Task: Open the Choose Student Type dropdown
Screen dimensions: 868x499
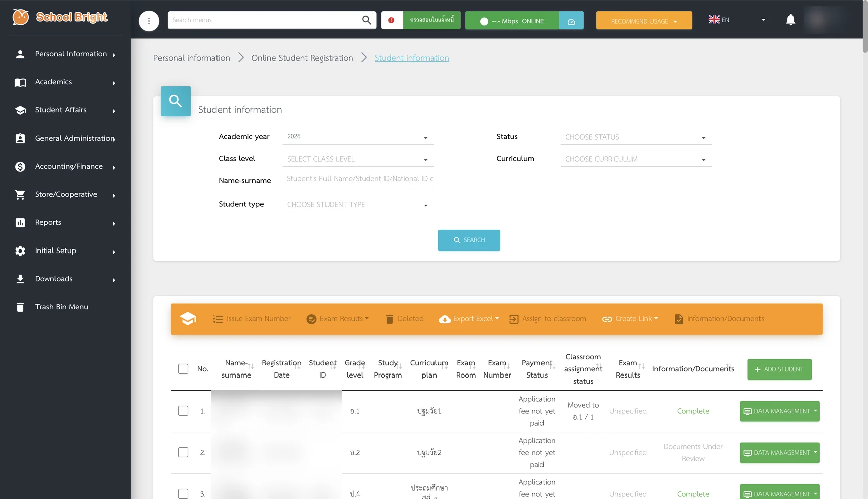Action: pyautogui.click(x=358, y=205)
